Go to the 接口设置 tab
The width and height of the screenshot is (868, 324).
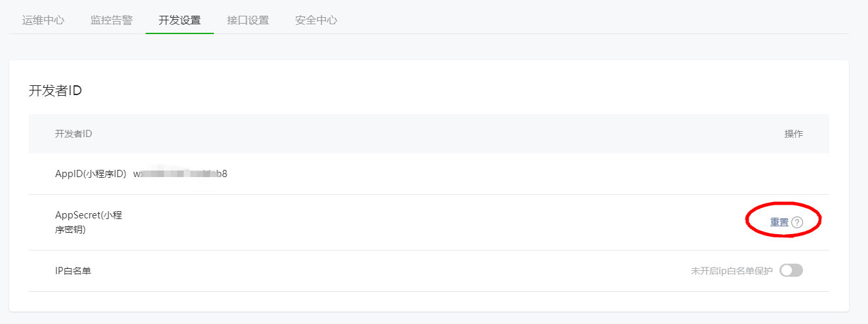click(248, 20)
